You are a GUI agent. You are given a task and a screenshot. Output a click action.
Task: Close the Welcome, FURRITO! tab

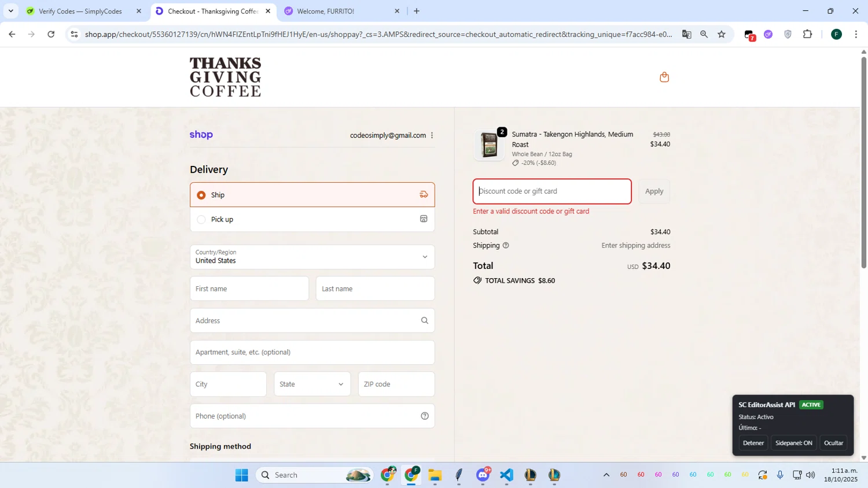397,11
